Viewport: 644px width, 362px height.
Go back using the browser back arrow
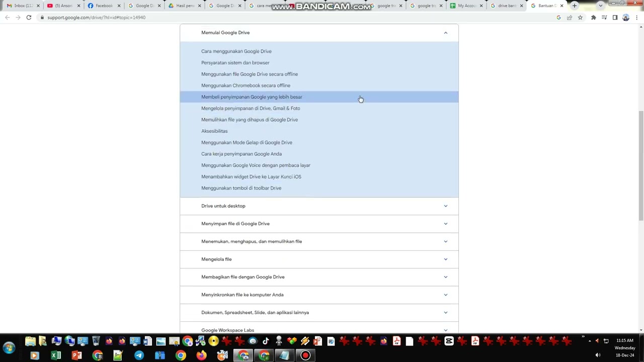[7, 18]
